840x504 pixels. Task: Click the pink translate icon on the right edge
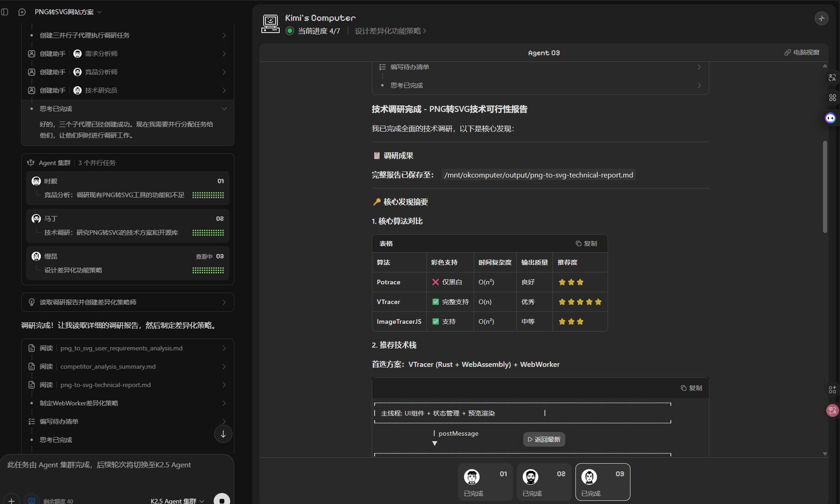(x=832, y=410)
